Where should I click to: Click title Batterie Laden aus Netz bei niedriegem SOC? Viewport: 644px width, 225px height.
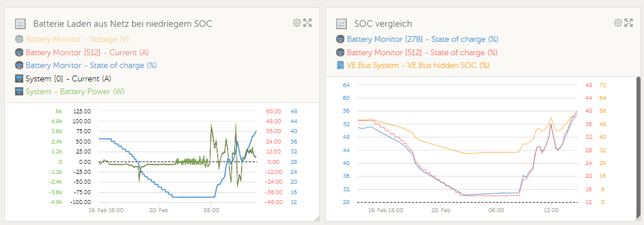[123, 24]
